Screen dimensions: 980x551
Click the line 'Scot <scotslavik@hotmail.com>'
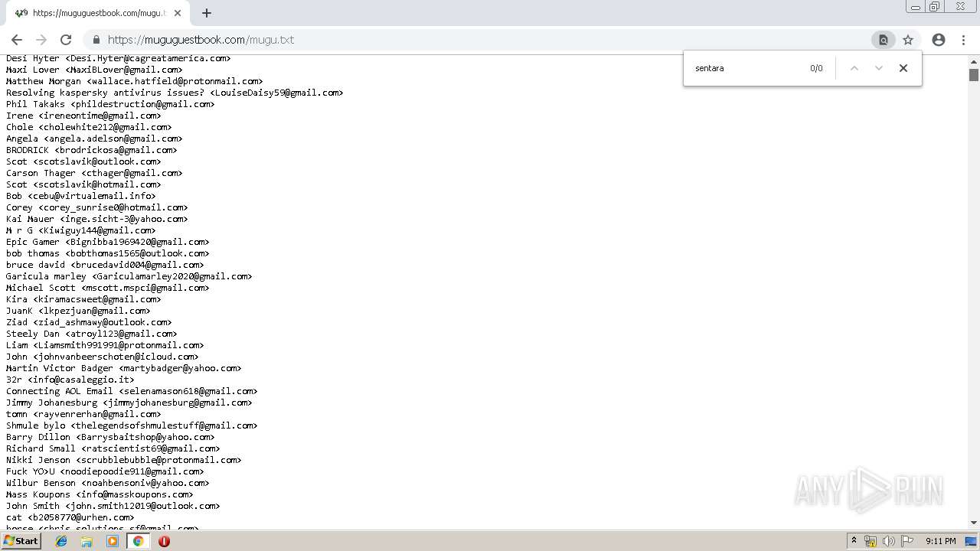[x=83, y=184]
